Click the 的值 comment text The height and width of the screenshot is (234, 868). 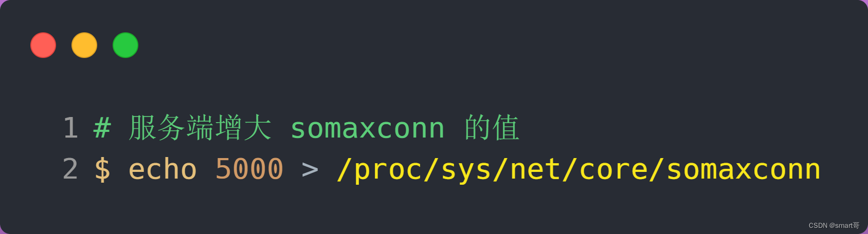(492, 128)
